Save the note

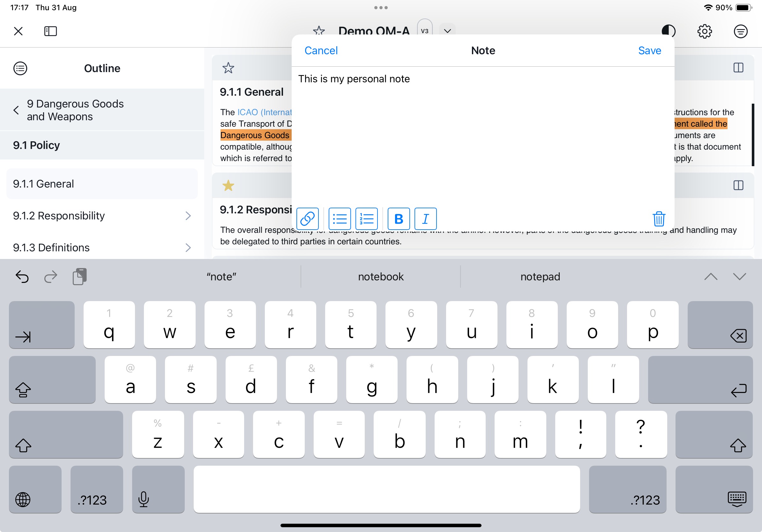click(649, 50)
